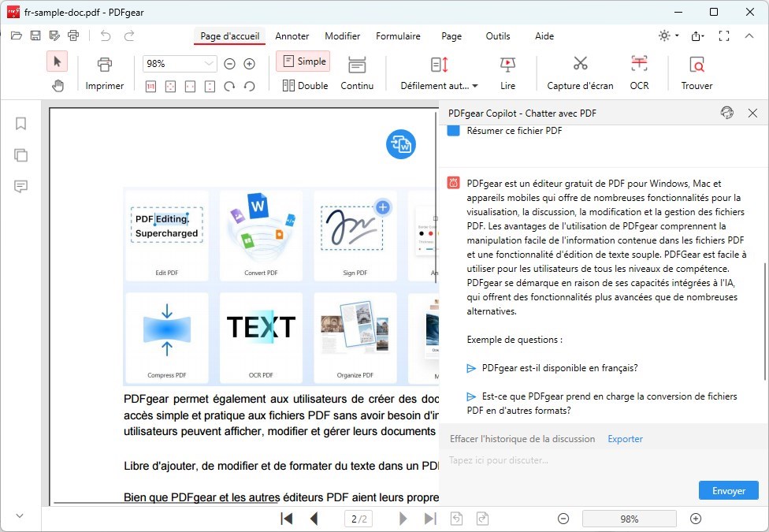Click the Copilot chat scrollbar
This screenshot has height=532, width=769.
(x=764, y=322)
